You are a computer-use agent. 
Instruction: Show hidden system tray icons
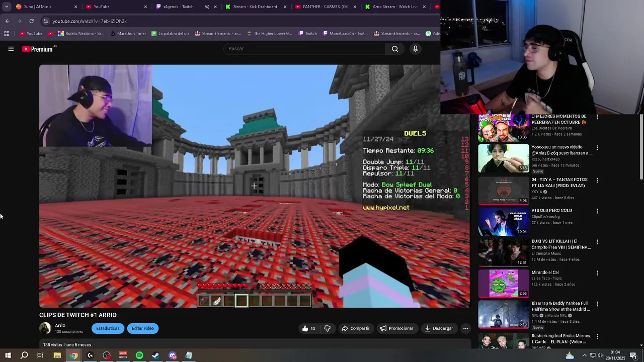[584, 355]
